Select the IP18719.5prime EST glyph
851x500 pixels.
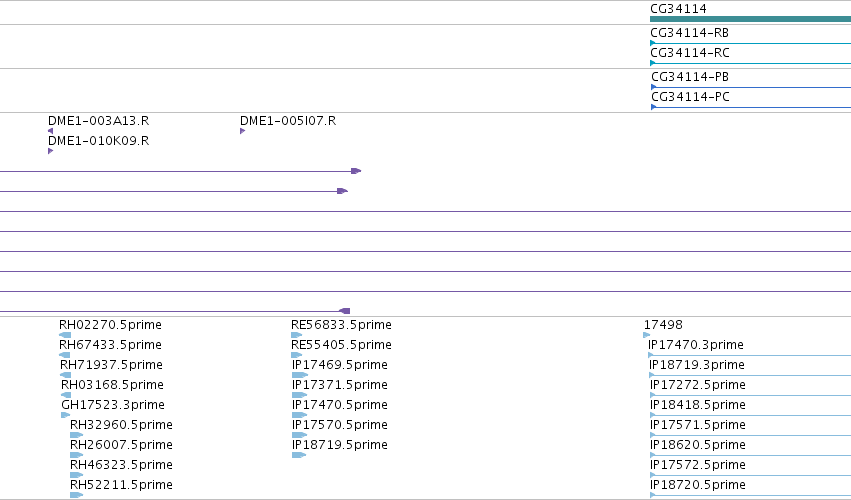299,455
